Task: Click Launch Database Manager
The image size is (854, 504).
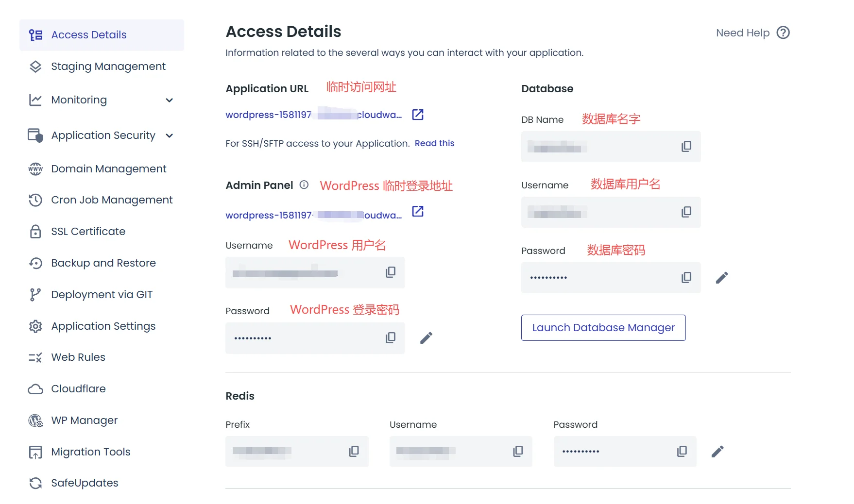Action: click(x=603, y=327)
